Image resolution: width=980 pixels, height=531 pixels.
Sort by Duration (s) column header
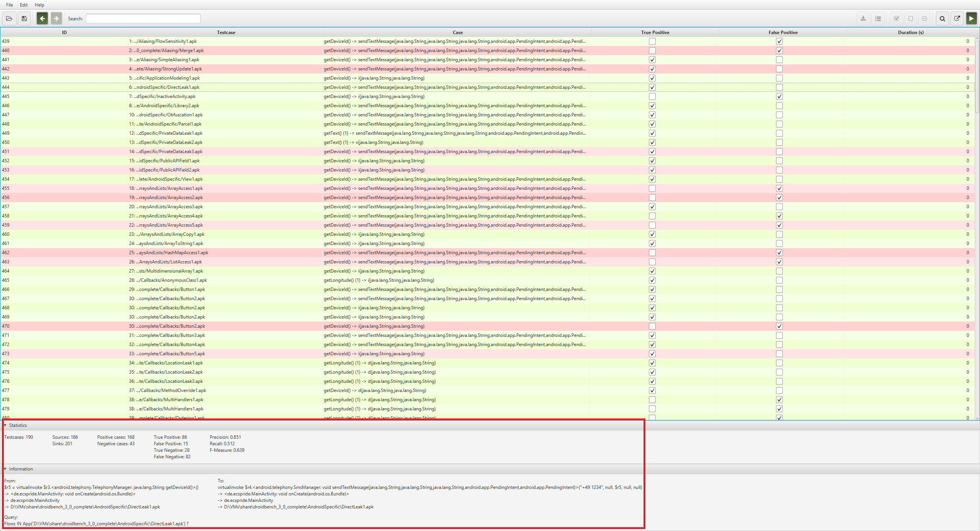pyautogui.click(x=910, y=33)
